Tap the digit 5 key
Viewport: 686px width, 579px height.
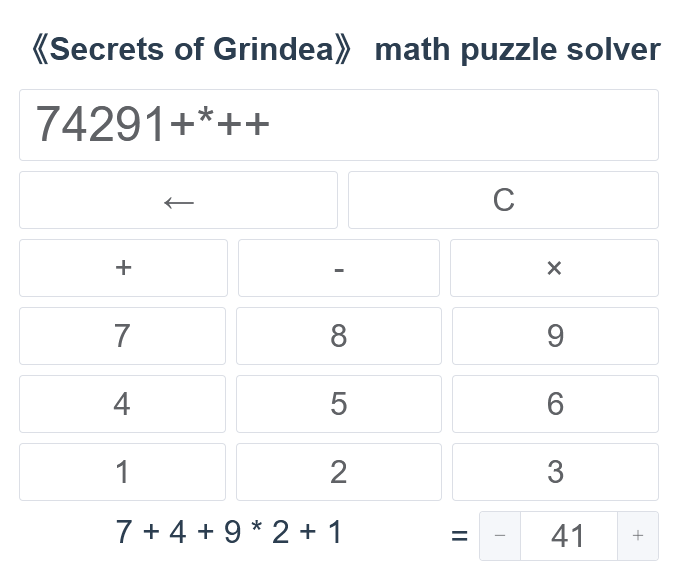tap(339, 404)
